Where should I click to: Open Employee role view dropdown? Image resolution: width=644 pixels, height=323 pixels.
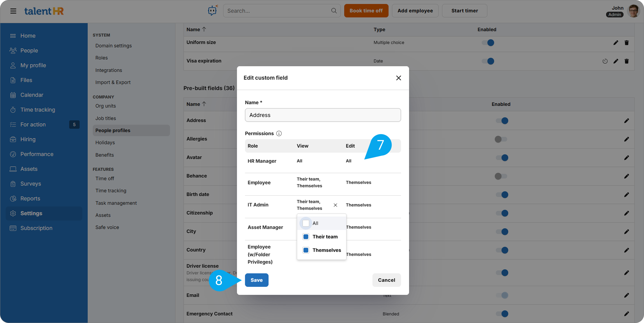click(x=309, y=182)
